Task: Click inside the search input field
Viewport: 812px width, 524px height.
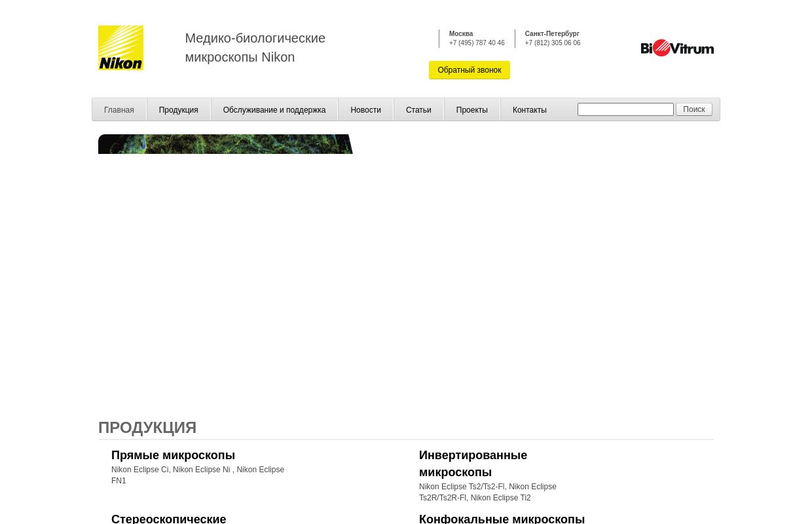Action: coord(625,109)
